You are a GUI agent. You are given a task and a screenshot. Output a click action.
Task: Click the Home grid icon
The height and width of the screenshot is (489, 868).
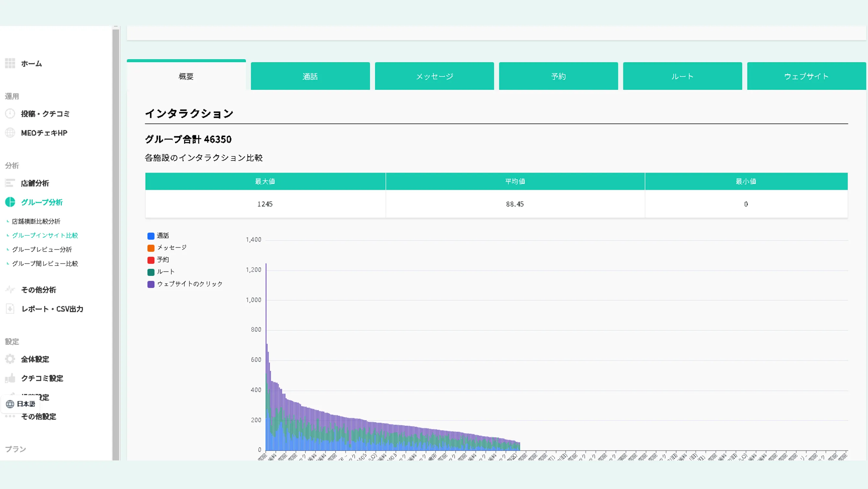[x=10, y=63]
